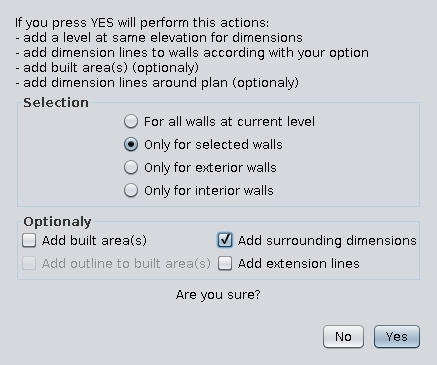
Task: Click the "Are you sure?" prompt text
Action: (x=218, y=295)
